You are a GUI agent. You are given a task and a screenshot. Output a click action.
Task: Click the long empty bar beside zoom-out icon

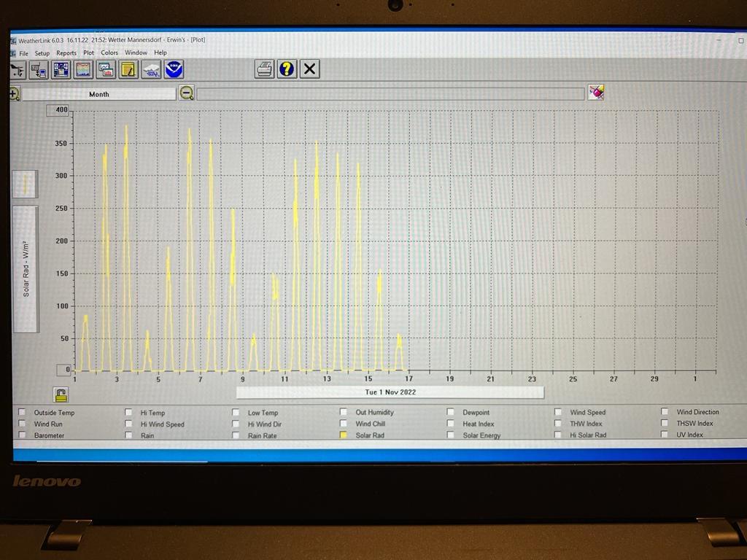click(391, 94)
